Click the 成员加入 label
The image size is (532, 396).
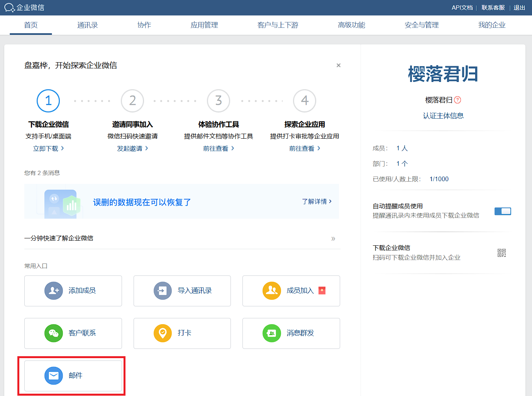[x=300, y=291]
